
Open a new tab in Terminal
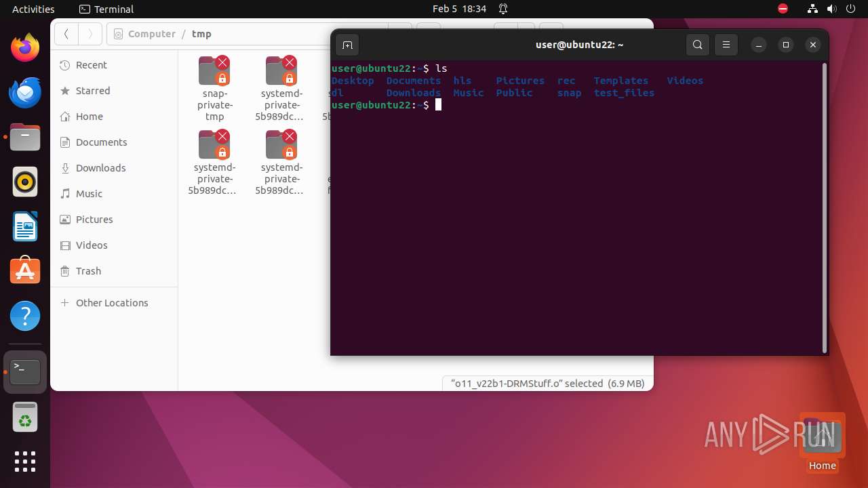[347, 45]
